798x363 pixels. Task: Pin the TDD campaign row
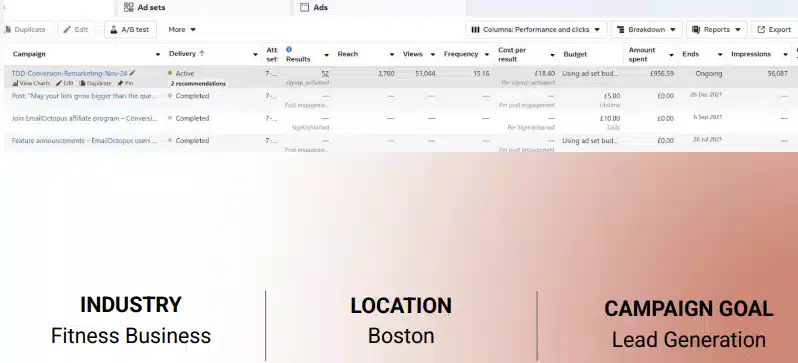125,83
